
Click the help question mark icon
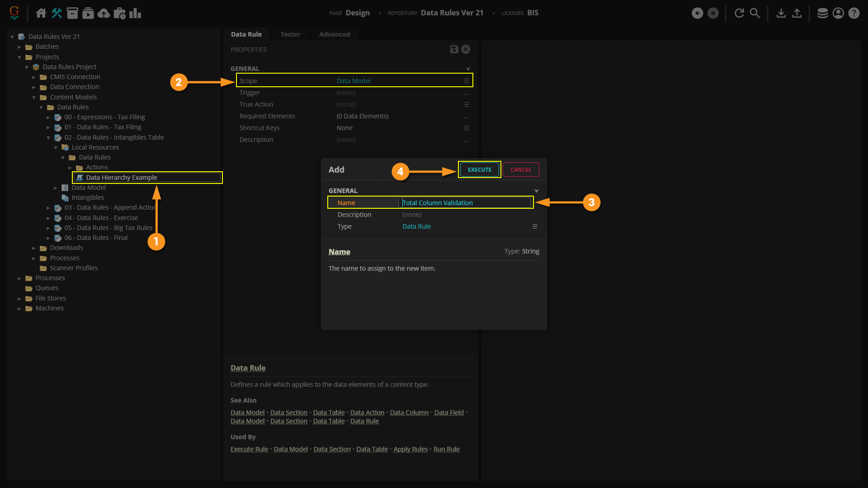pyautogui.click(x=854, y=13)
